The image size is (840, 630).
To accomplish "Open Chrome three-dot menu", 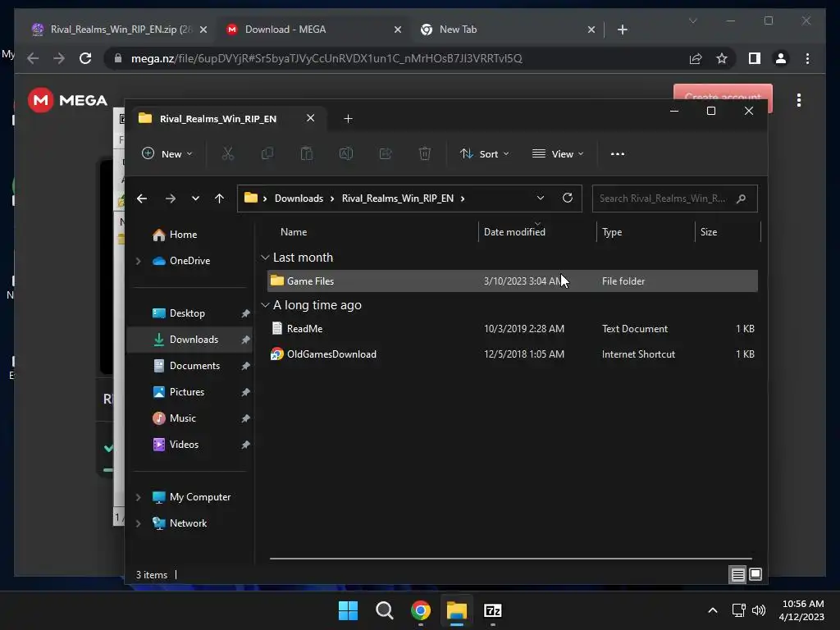I will click(807, 58).
